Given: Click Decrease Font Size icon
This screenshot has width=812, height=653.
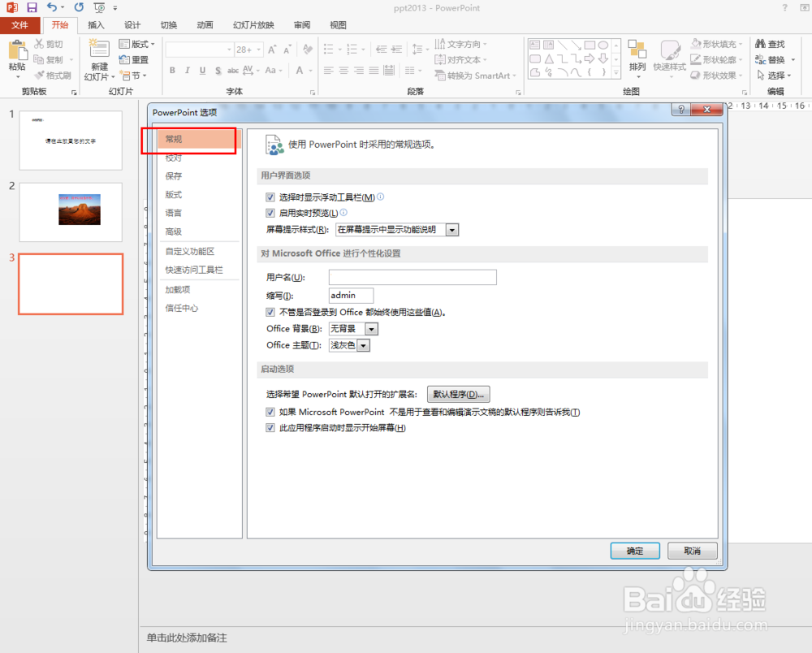Looking at the screenshot, I should [x=287, y=50].
